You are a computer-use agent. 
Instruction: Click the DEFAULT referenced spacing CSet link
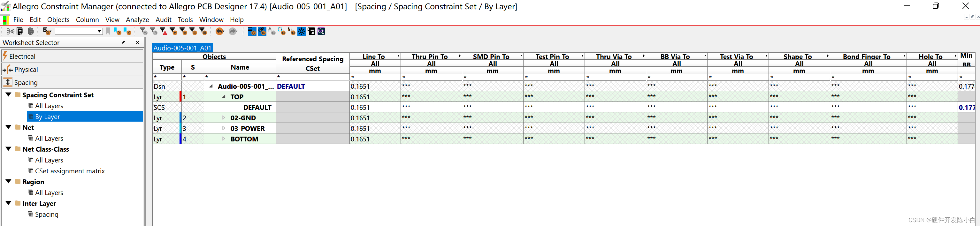[291, 86]
